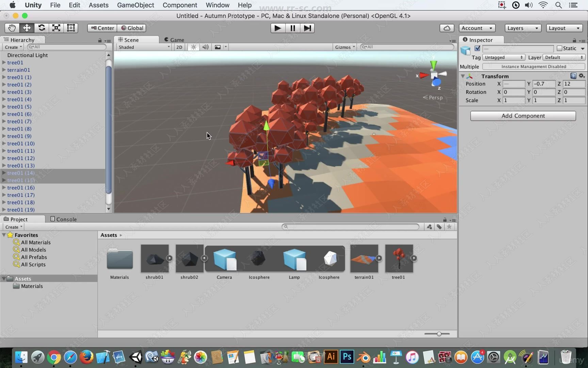
Task: Click the green Y axis cone on orientation gizmo
Action: tap(434, 65)
